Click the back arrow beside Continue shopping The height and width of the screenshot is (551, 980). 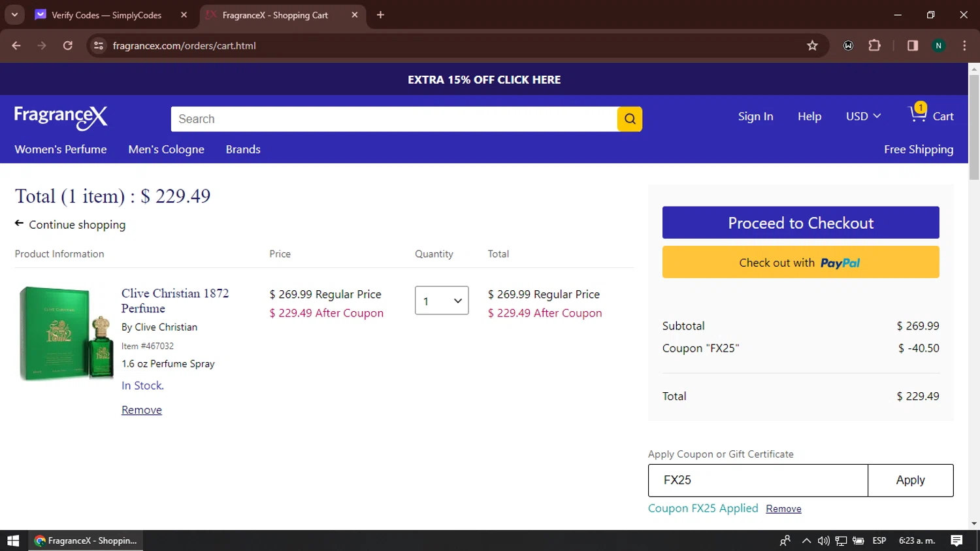tap(20, 224)
